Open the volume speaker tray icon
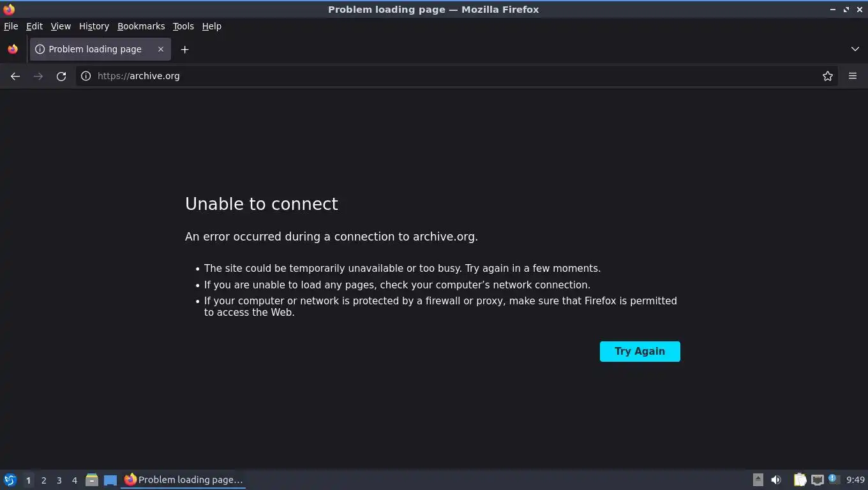Screen dimensions: 868x490 pos(776,480)
